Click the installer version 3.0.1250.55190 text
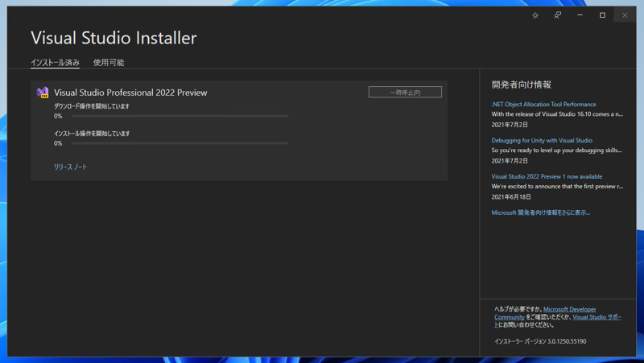The image size is (644, 363). (540, 341)
